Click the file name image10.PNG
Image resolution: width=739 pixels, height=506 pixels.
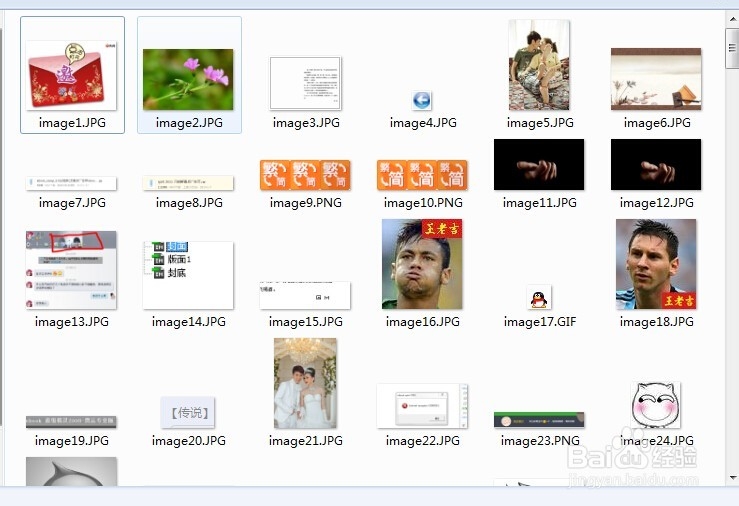tap(423, 203)
